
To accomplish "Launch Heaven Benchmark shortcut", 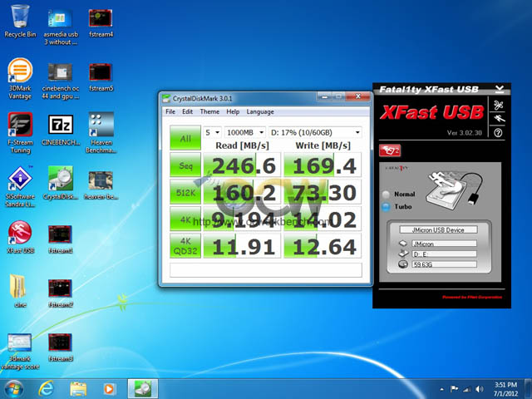I will [101, 133].
